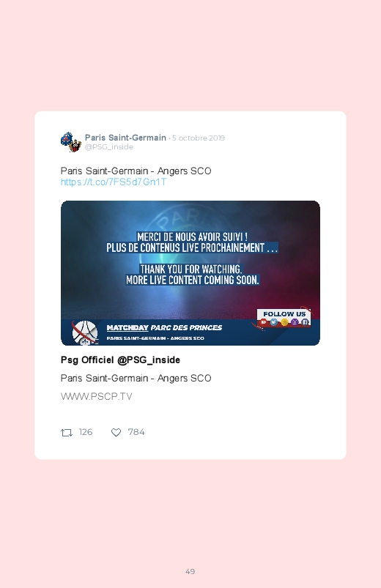
Task: Click the @PSG_inside handle below the name
Action: 109,147
